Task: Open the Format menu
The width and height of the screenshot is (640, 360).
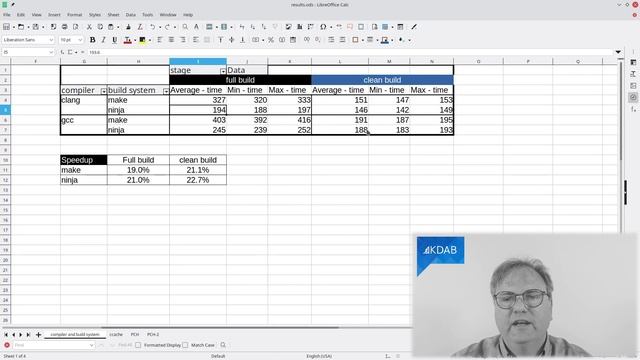Action: (x=75, y=15)
